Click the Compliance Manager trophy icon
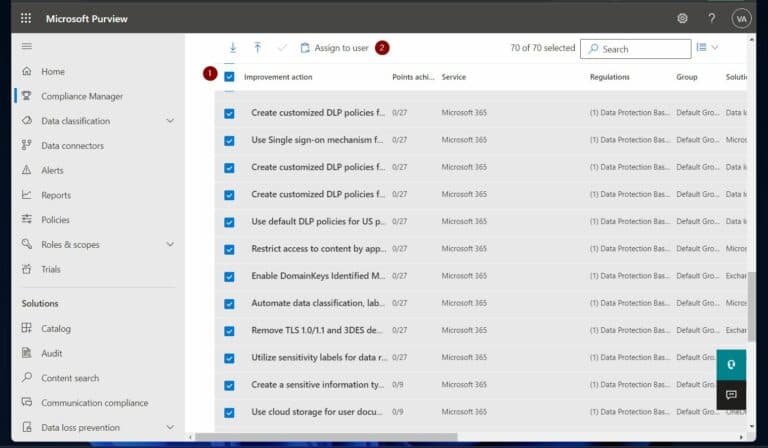Screen dimensions: 768x448 coord(27,96)
